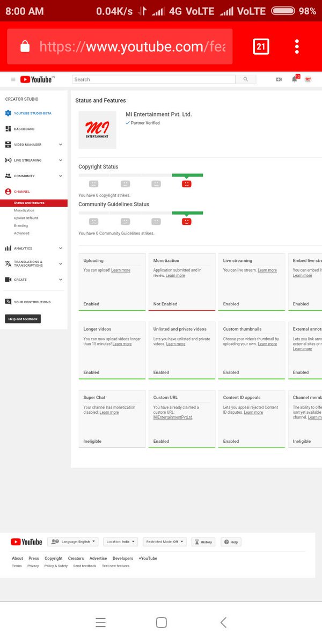The height and width of the screenshot is (644, 322).
Task: Click the MIEntertainmentPvtLtd custom URL link
Action: (x=173, y=417)
